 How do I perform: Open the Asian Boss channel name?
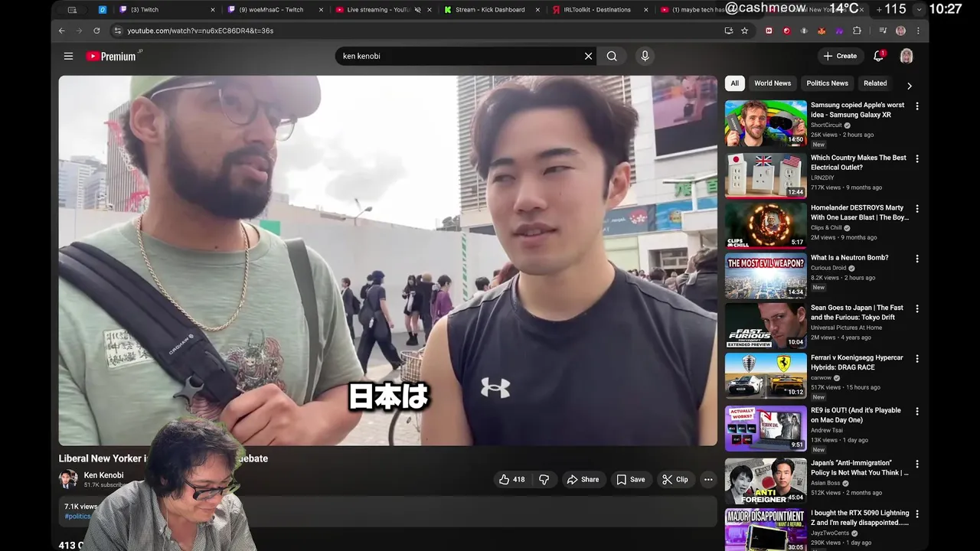click(827, 483)
